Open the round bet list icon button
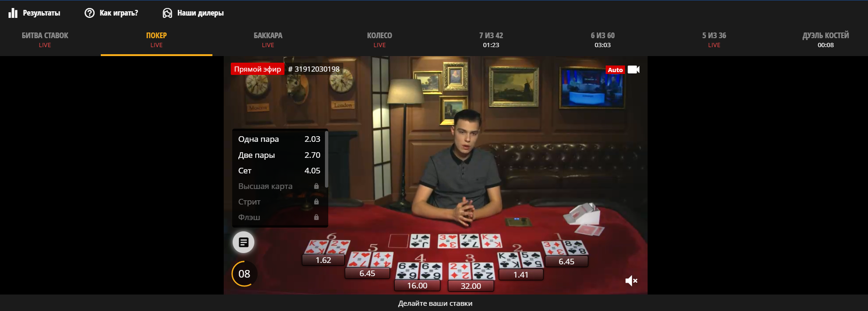The height and width of the screenshot is (311, 868). pyautogui.click(x=243, y=242)
